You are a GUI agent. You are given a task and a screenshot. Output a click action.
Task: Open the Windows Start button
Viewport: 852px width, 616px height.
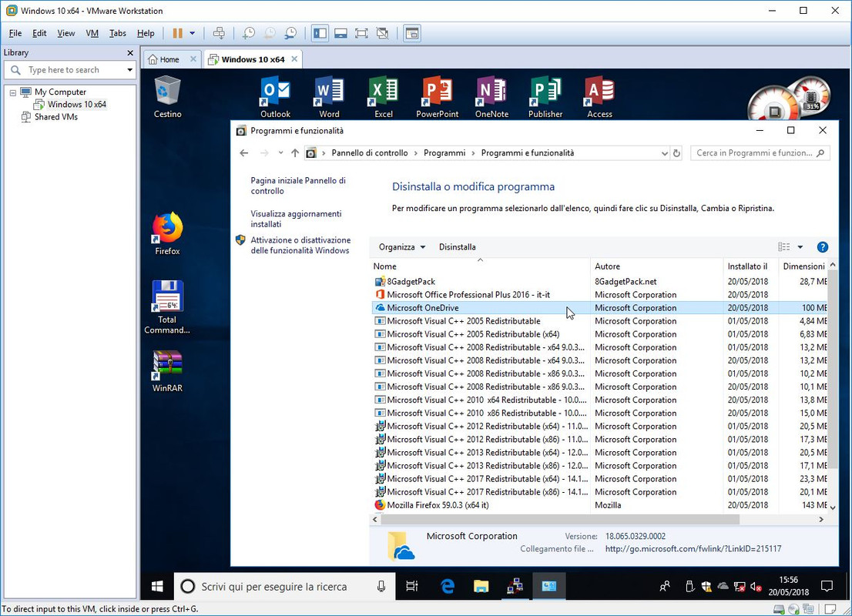click(157, 586)
